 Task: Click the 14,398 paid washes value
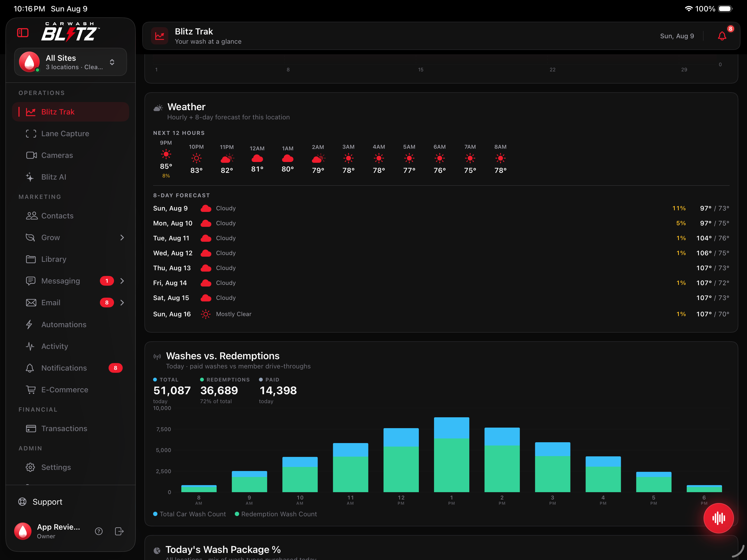point(278,390)
